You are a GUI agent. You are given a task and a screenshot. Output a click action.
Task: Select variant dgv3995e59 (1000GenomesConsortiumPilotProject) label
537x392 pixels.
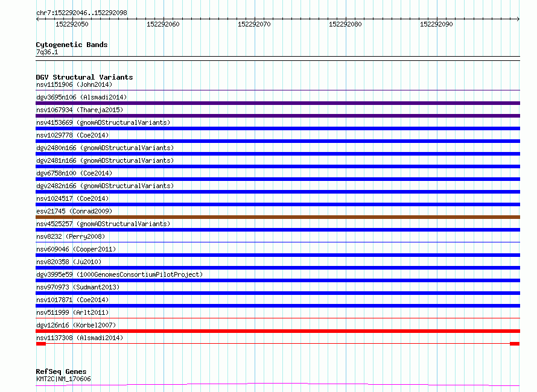pos(119,274)
